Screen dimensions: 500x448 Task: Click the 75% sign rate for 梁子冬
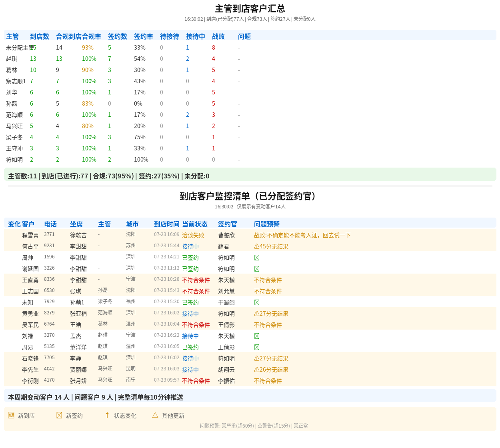(140, 137)
